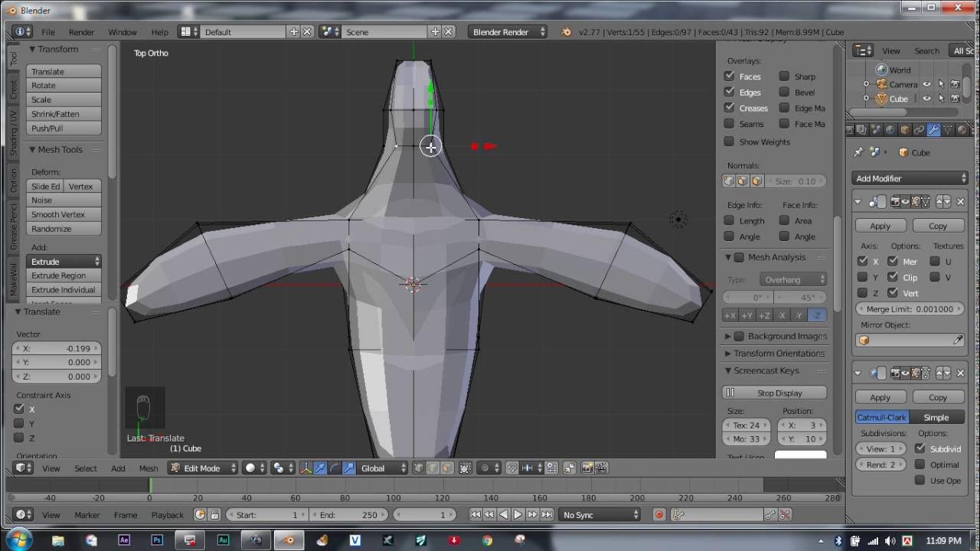This screenshot has width=980, height=551.
Task: Click the Merge Limit value slider
Action: click(910, 309)
